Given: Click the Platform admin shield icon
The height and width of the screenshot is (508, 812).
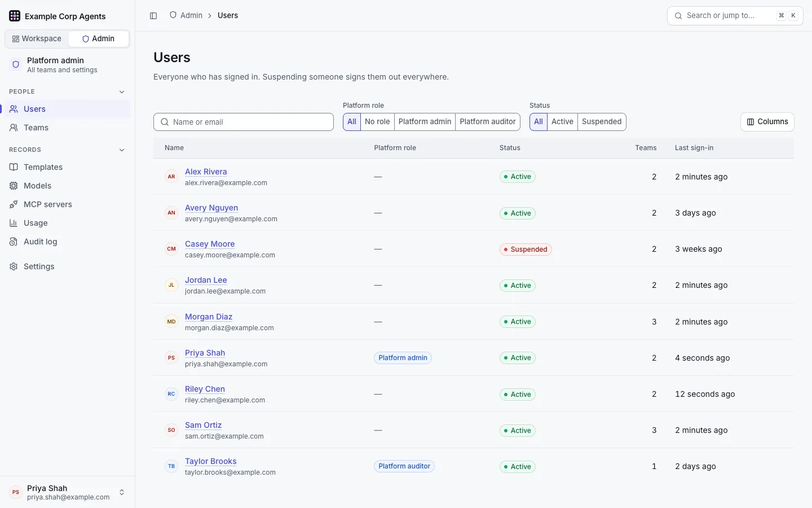Looking at the screenshot, I should point(16,65).
